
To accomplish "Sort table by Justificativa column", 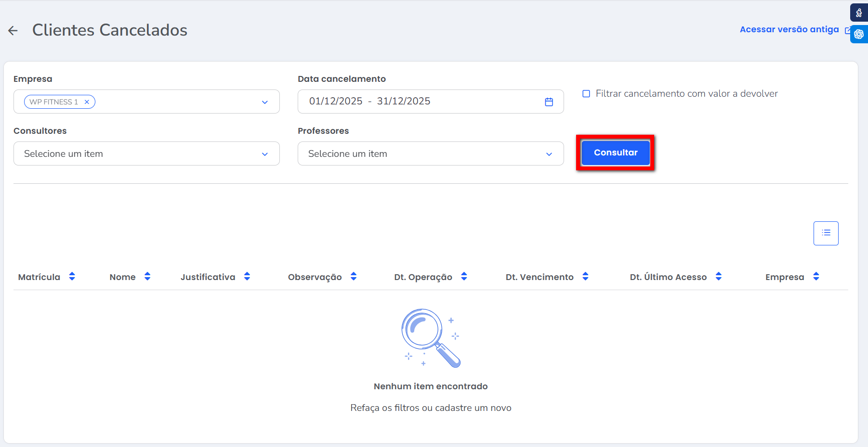I will (x=247, y=277).
